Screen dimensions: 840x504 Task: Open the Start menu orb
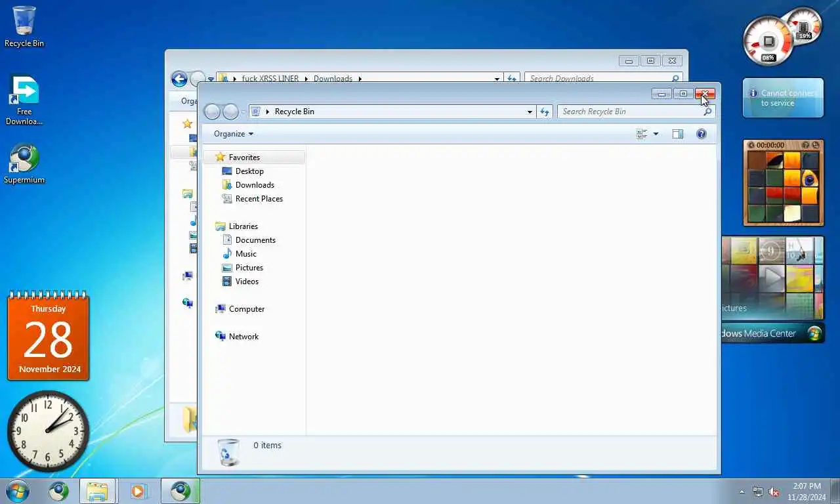coord(18,491)
